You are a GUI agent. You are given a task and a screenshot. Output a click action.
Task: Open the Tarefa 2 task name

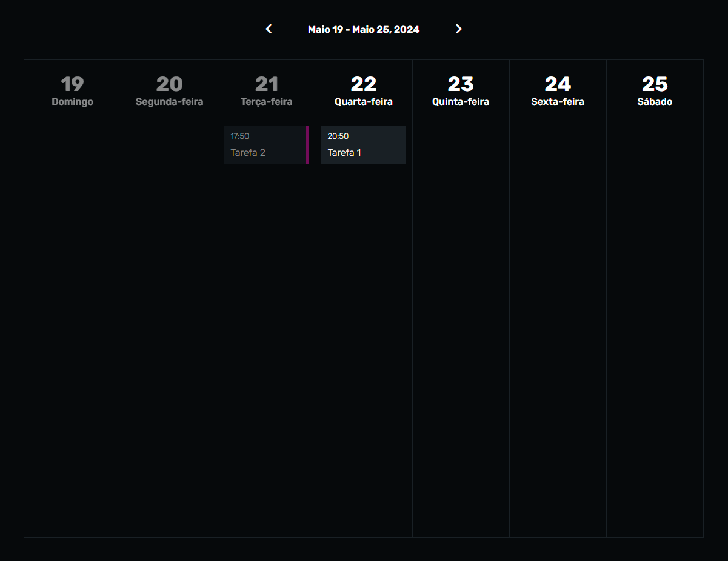(x=248, y=153)
